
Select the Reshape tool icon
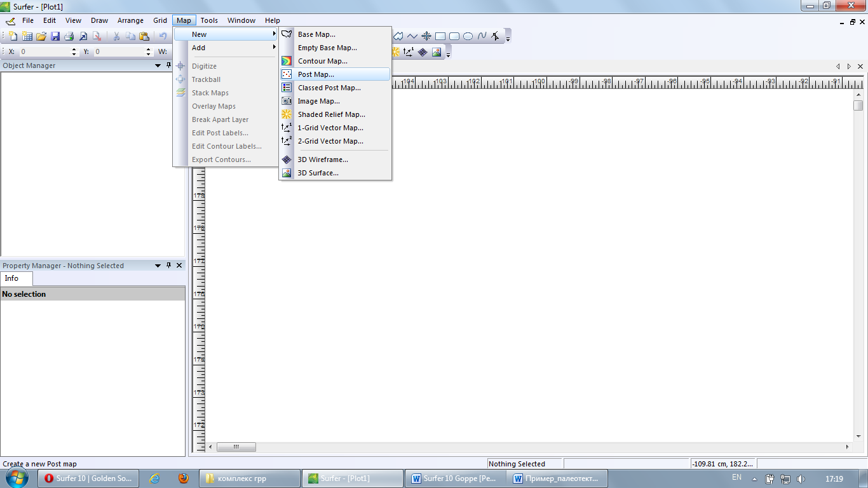pyautogui.click(x=495, y=36)
